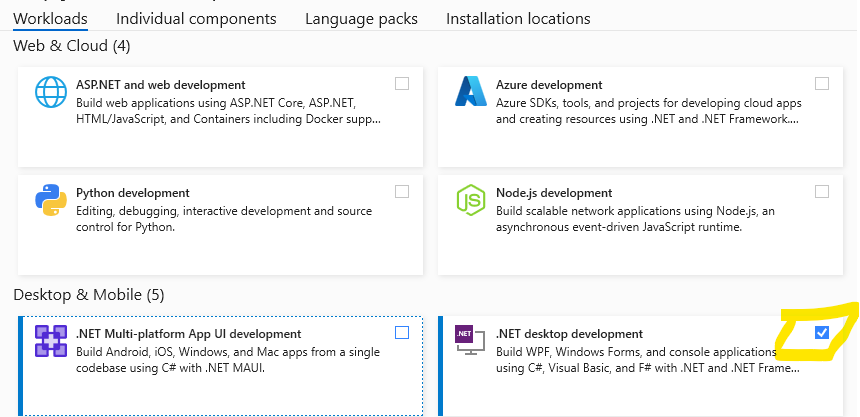Screen dimensions: 860x417
Task: Click the Python development logo icon
Action: coord(51,200)
